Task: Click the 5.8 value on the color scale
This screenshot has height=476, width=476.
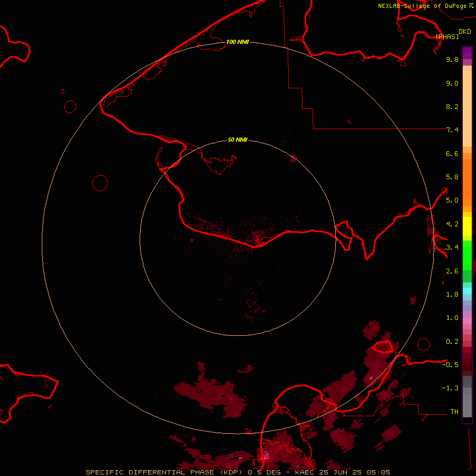Action: (x=452, y=177)
